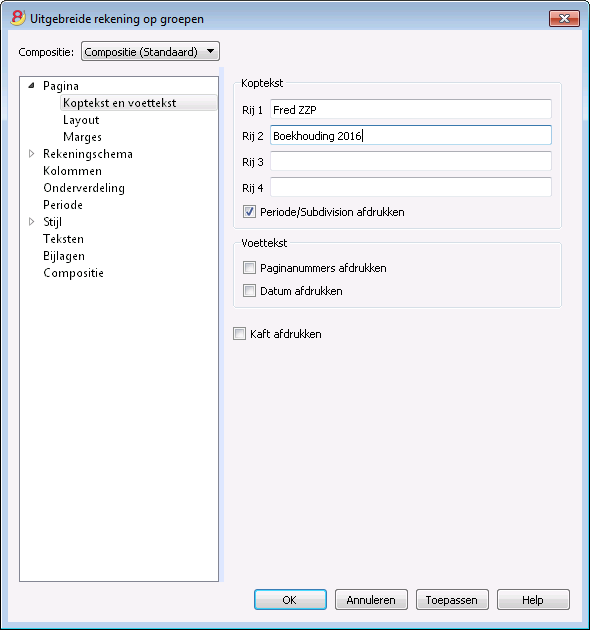The height and width of the screenshot is (630, 590).
Task: Collapse the Pagina tree node
Action: coord(32,86)
